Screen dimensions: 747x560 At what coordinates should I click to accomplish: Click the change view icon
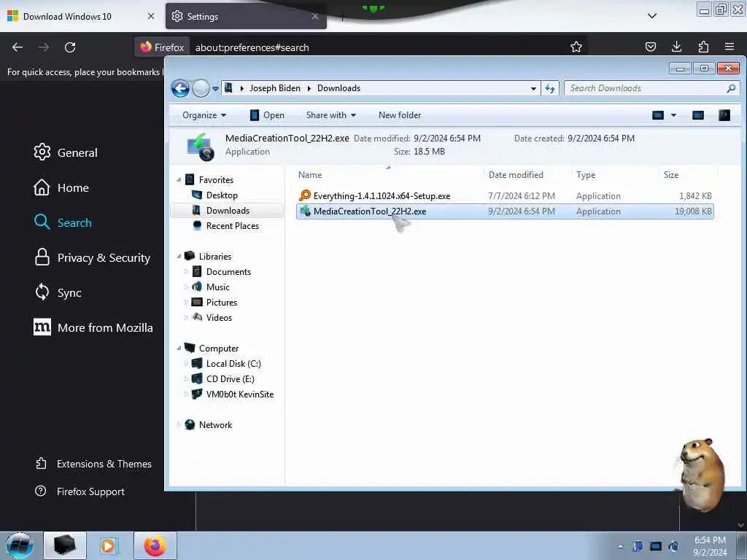click(658, 115)
